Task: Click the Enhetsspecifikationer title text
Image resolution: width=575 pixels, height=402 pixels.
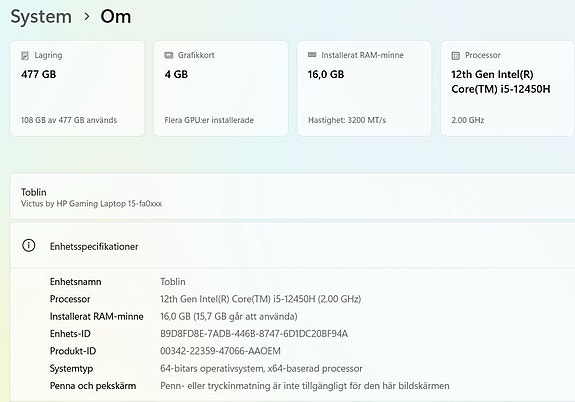Action: (x=94, y=246)
